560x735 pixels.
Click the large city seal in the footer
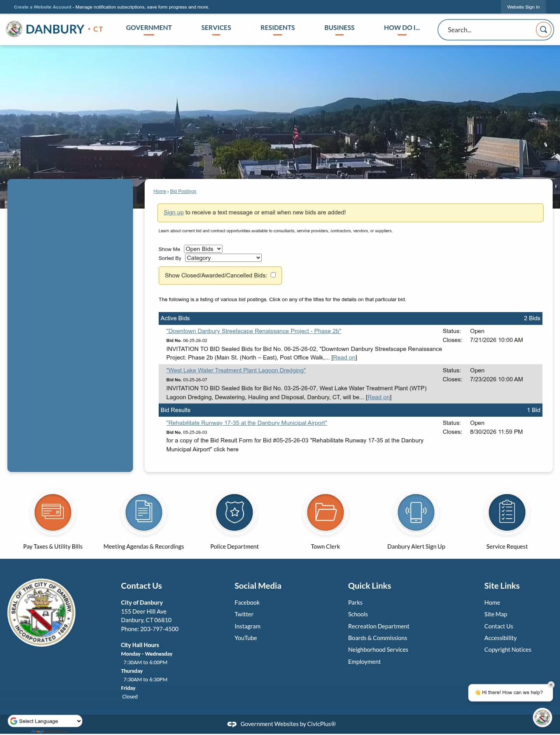42,612
